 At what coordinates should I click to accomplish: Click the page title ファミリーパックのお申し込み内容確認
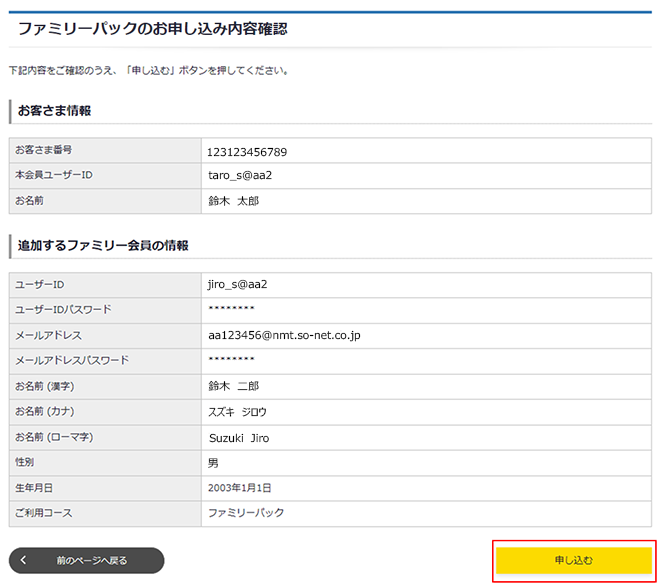[152, 29]
